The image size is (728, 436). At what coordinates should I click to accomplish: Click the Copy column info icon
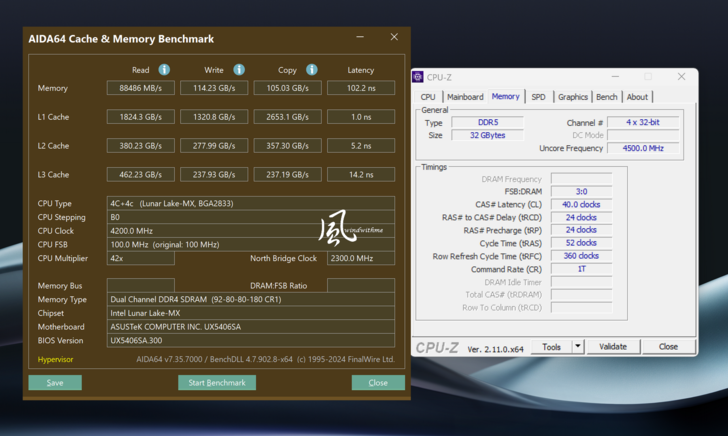tap(312, 70)
